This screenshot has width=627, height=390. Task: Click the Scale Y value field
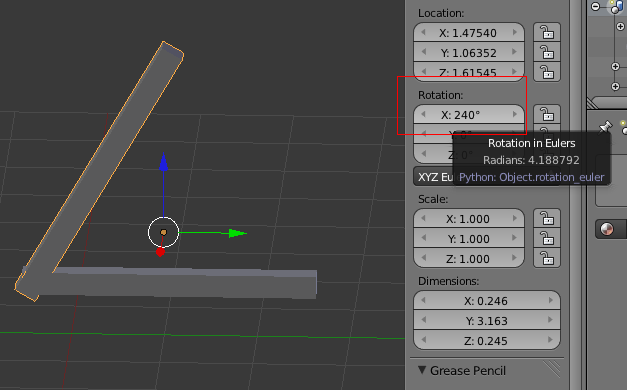[x=469, y=239]
